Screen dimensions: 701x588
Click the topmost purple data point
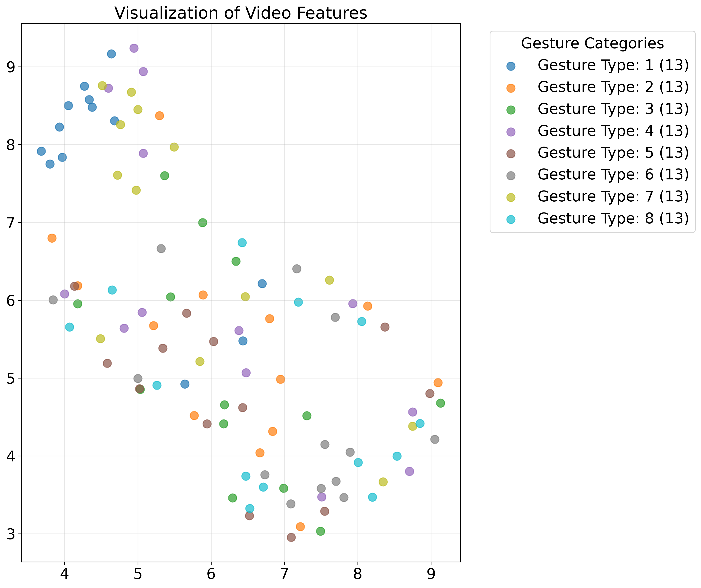pyautogui.click(x=134, y=48)
